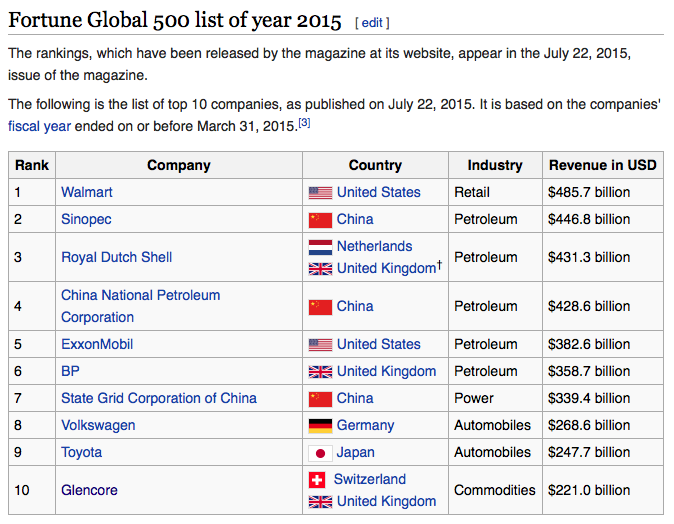Select the $431.3 billion revenue cell
674x524 pixels.
[x=603, y=257]
